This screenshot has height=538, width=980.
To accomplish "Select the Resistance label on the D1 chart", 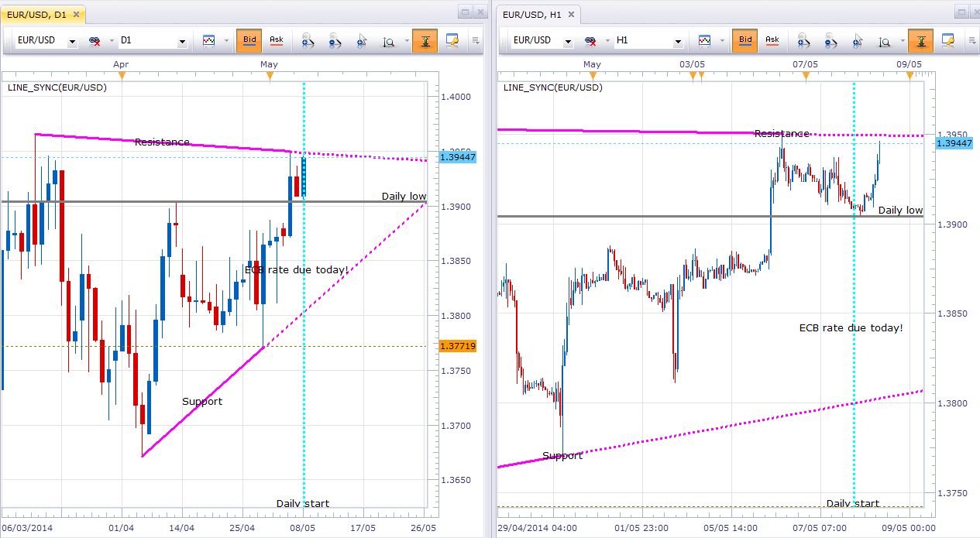I will (162, 142).
